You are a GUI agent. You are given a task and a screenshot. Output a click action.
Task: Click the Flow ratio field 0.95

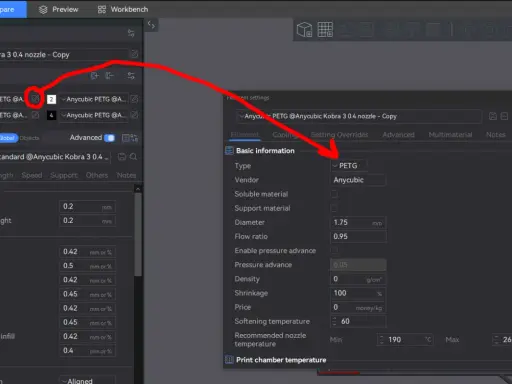click(358, 236)
